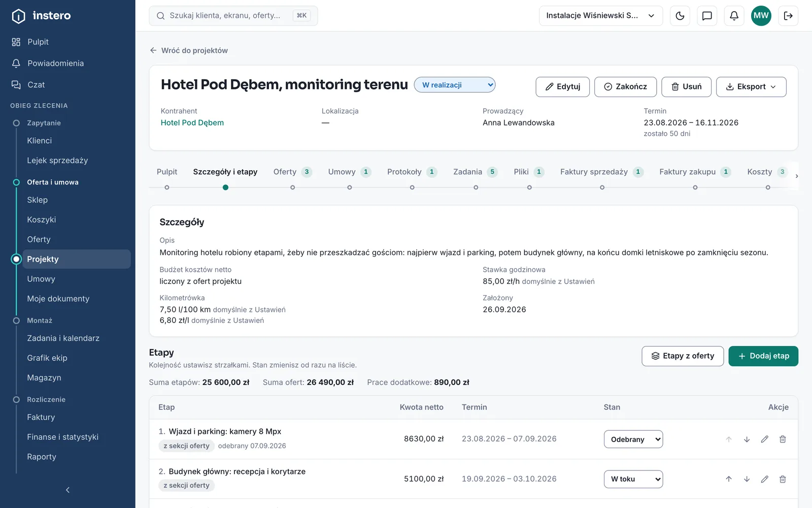Change the Odebrany stage status
This screenshot has width=812, height=508.
(633, 439)
